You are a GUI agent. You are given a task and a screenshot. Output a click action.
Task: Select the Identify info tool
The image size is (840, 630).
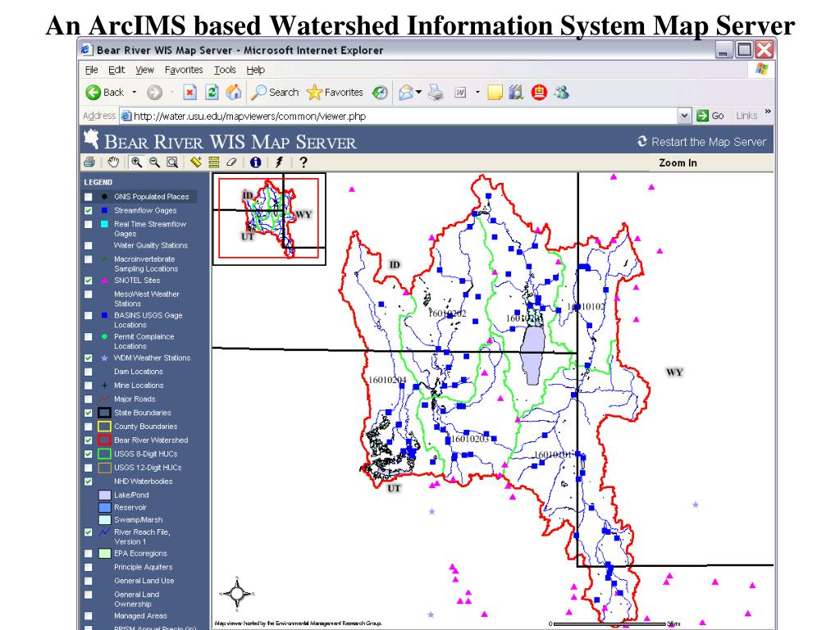pos(256,162)
